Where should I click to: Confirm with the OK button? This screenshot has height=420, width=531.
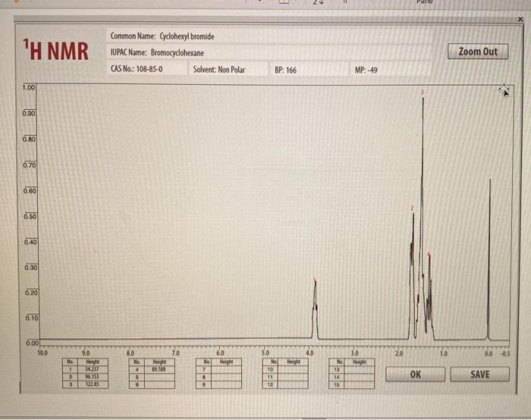(415, 375)
